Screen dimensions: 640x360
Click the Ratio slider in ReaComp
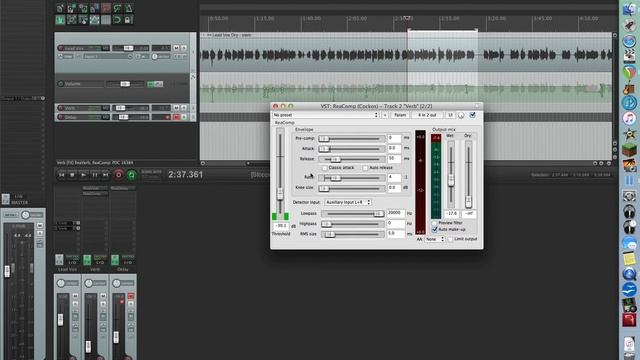(x=351, y=178)
